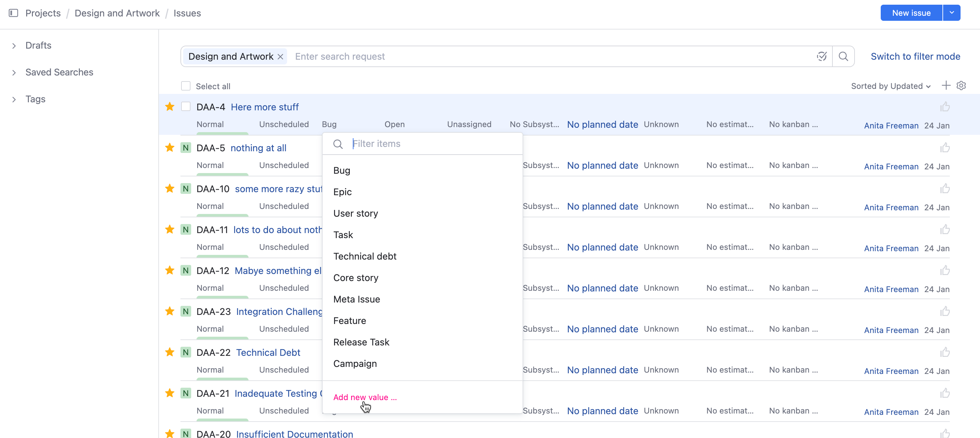Click the query assist checkmark icon
Viewport: 980px width, 438px height.
coord(821,56)
